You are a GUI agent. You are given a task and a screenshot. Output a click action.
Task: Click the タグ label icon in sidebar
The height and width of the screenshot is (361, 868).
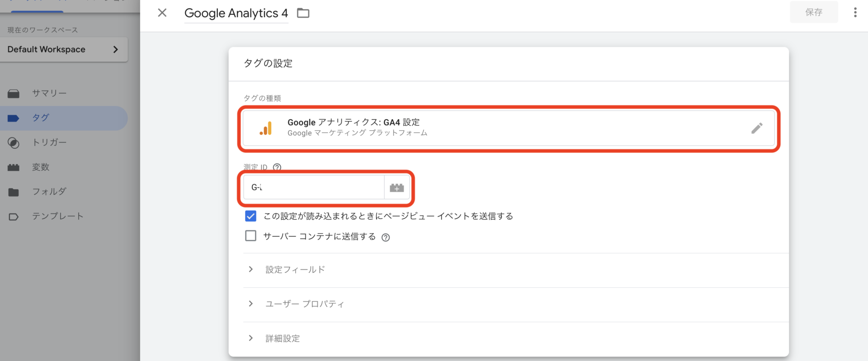pos(14,118)
